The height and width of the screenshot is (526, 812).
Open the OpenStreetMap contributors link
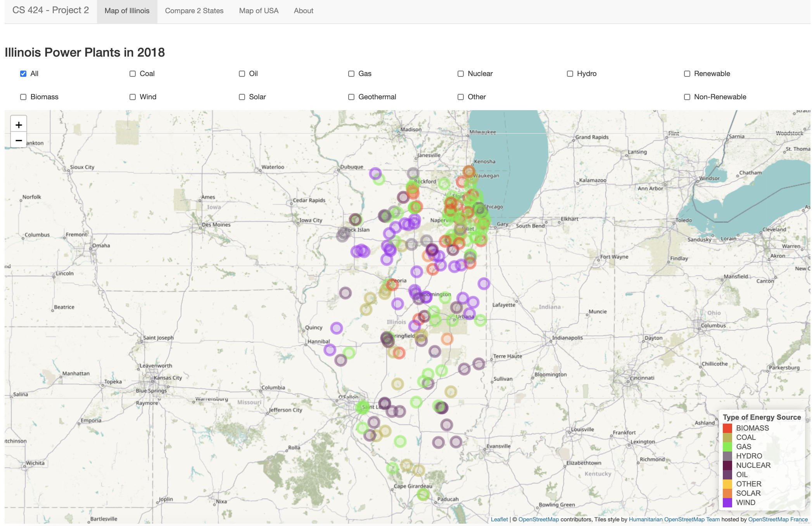pyautogui.click(x=539, y=519)
